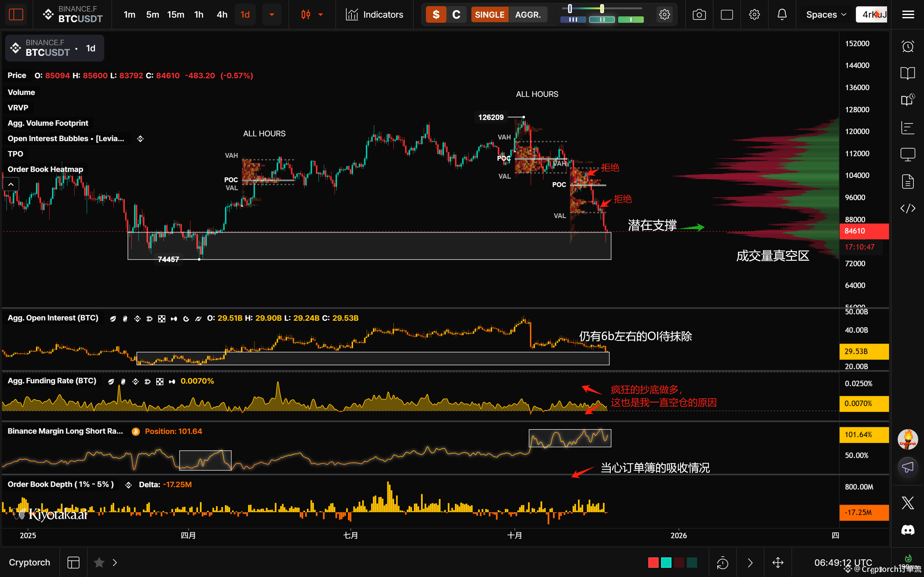Open the hamburger menu icon
The image size is (924, 577).
point(908,14)
